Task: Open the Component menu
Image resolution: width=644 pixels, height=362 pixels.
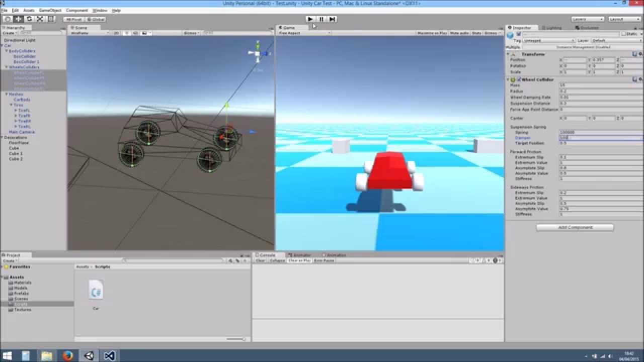Action: 77,10
